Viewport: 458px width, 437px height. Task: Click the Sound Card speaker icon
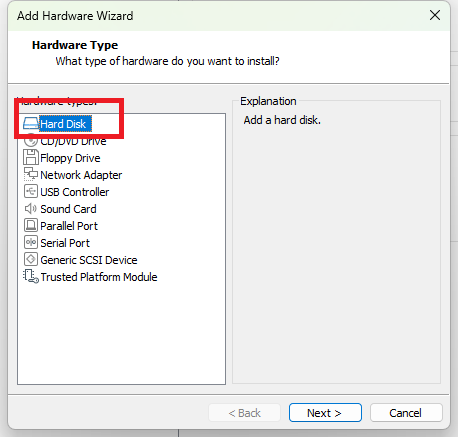click(x=31, y=209)
